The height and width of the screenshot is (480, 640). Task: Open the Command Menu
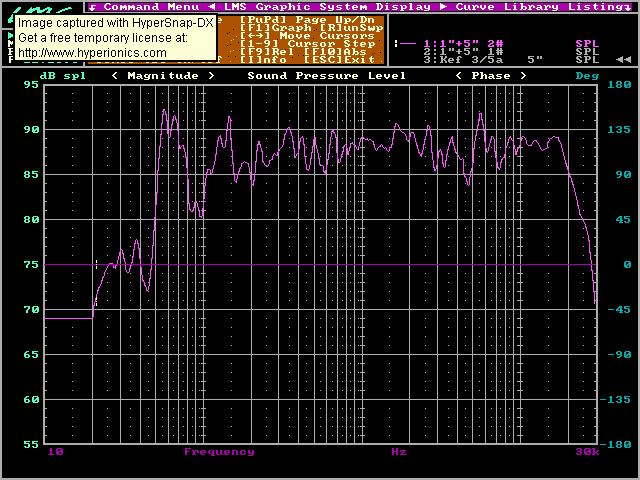click(x=151, y=7)
